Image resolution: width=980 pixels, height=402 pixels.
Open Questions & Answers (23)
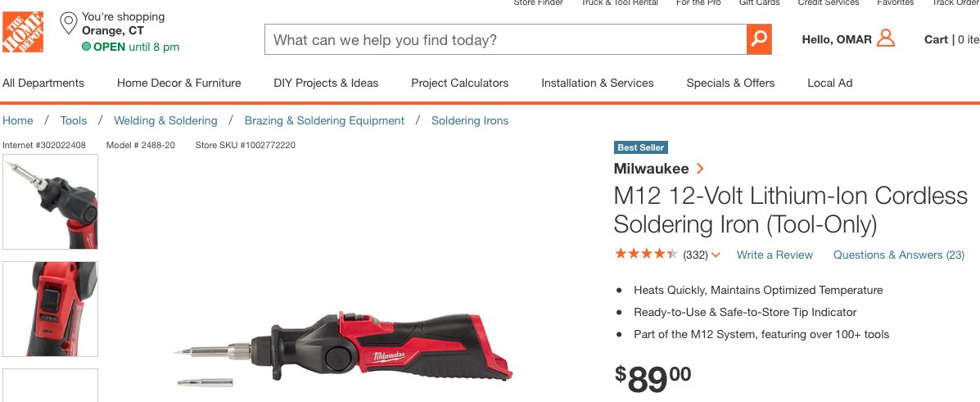[x=898, y=255]
